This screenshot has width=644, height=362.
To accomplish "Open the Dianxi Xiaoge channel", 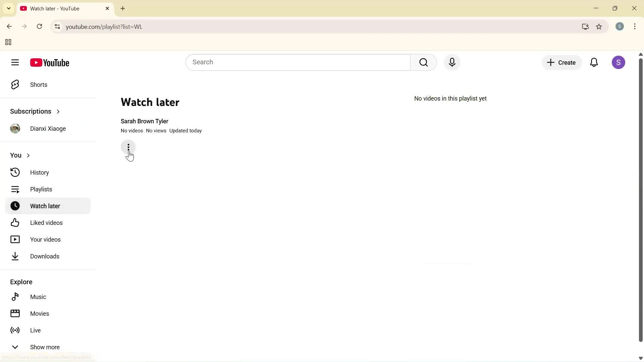I will pyautogui.click(x=48, y=128).
